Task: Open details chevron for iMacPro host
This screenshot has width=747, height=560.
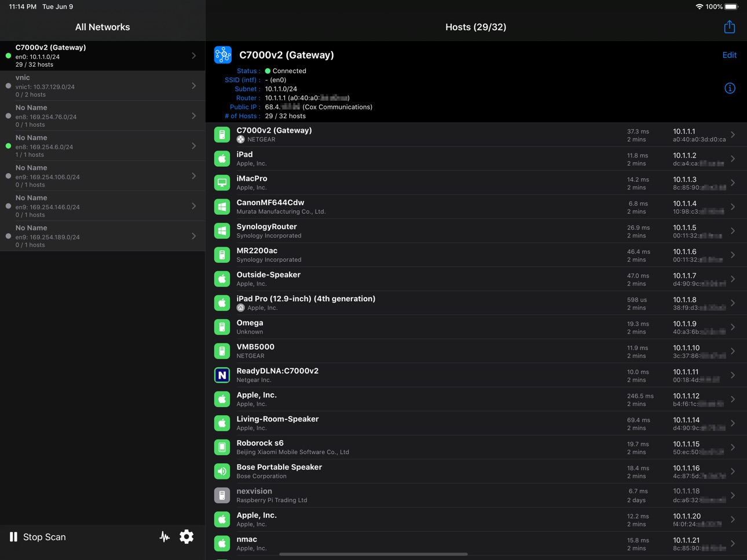Action: 733,182
